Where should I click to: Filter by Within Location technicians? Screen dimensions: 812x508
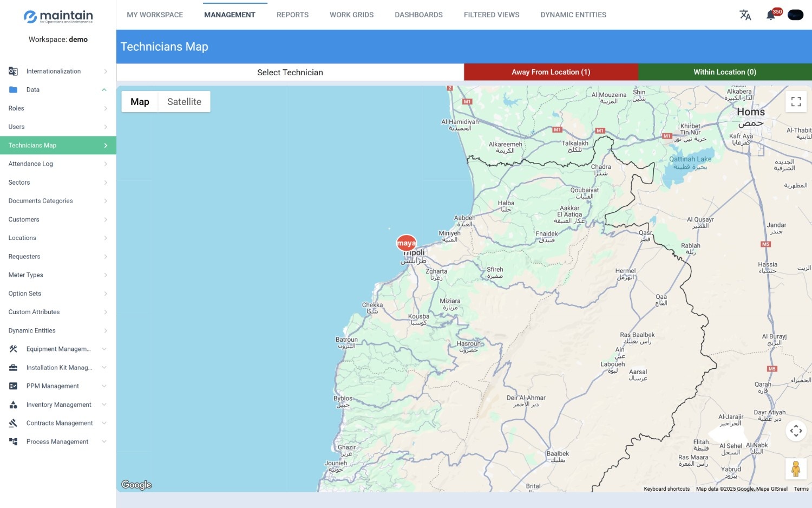pyautogui.click(x=724, y=72)
